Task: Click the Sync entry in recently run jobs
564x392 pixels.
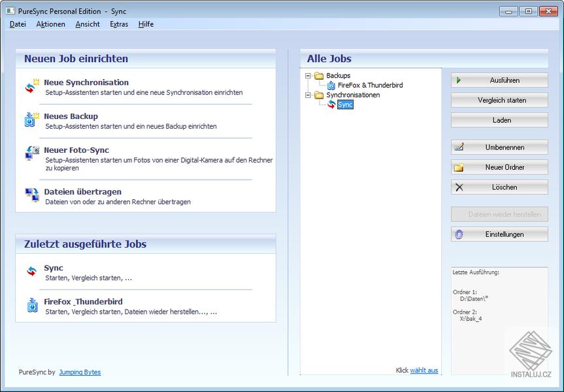Action: click(x=54, y=268)
